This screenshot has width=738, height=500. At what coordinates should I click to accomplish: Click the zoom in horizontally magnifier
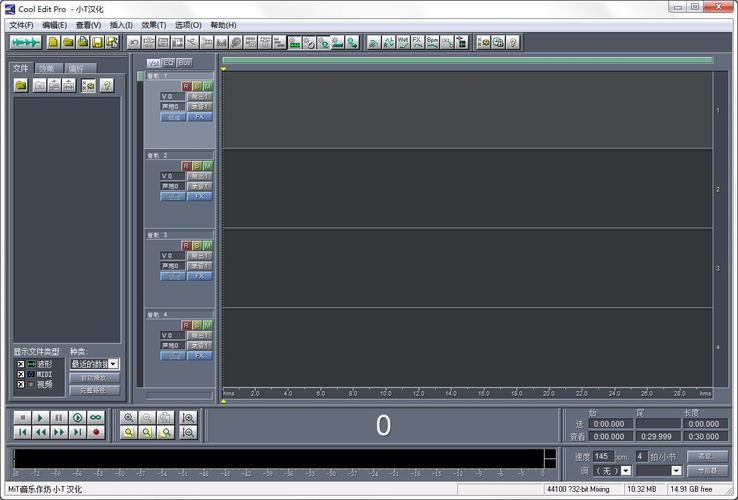coord(128,417)
